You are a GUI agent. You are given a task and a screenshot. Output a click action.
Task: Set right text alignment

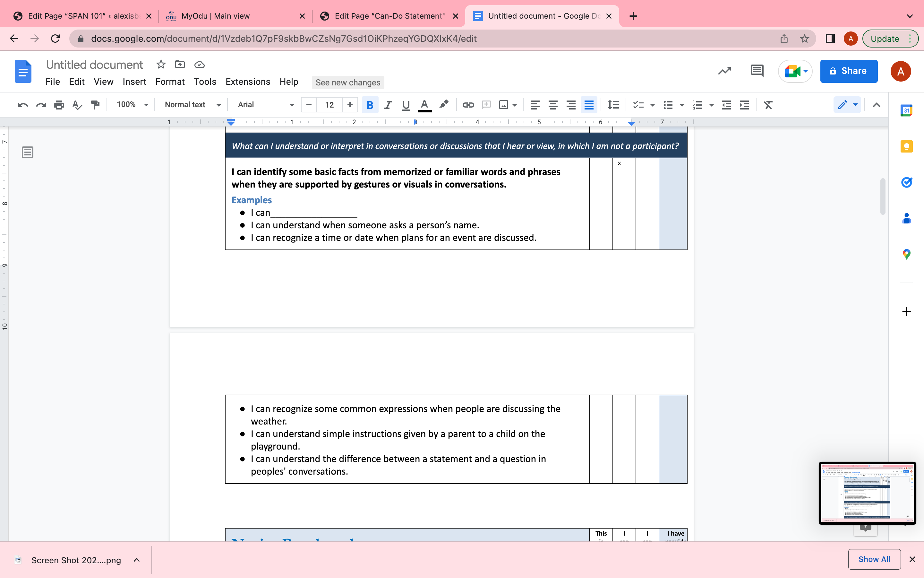click(571, 105)
